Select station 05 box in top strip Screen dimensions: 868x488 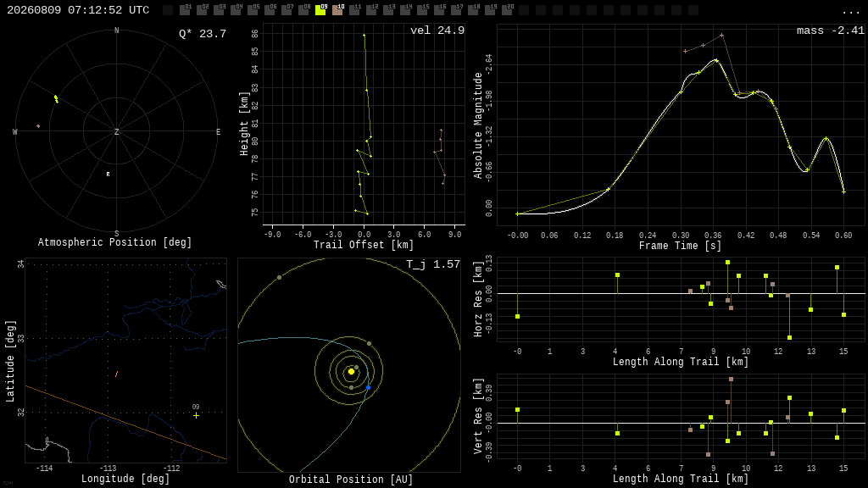click(253, 10)
